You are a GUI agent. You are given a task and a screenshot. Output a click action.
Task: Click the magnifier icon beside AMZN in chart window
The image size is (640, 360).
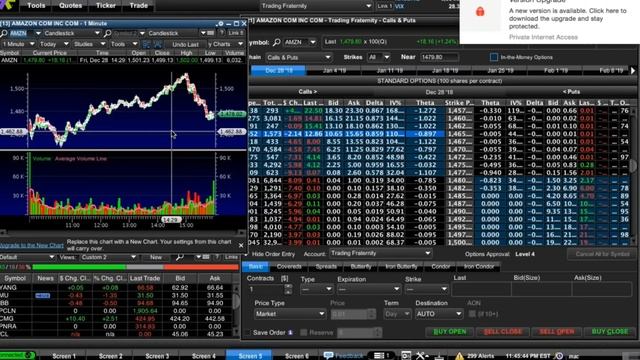[4, 33]
